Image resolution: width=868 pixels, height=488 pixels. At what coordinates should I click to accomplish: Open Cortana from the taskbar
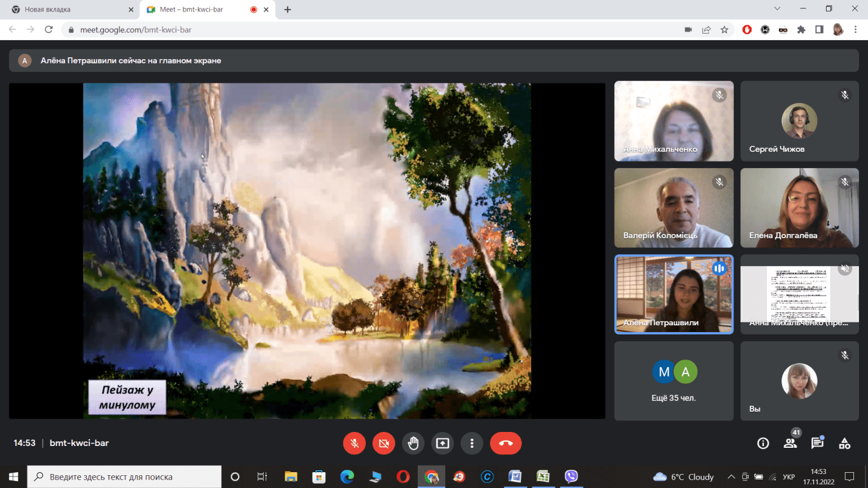click(235, 476)
